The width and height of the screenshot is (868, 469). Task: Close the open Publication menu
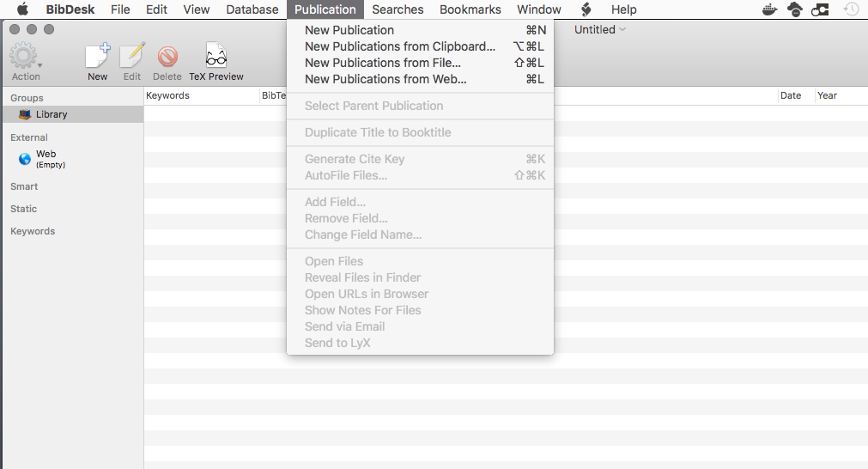[x=325, y=9]
